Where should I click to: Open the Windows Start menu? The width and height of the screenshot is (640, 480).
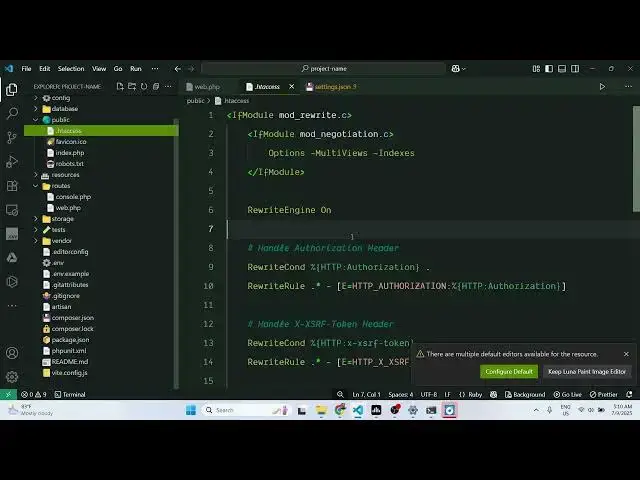tap(191, 410)
